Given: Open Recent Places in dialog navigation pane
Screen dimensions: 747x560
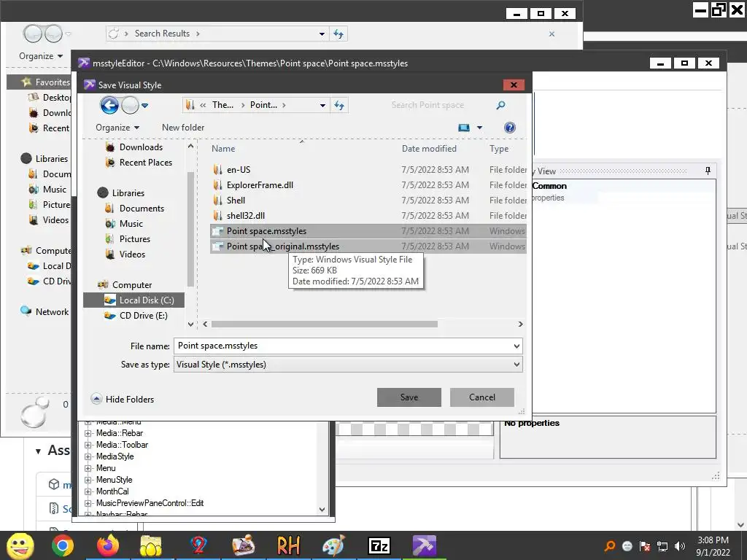Looking at the screenshot, I should click(x=146, y=163).
